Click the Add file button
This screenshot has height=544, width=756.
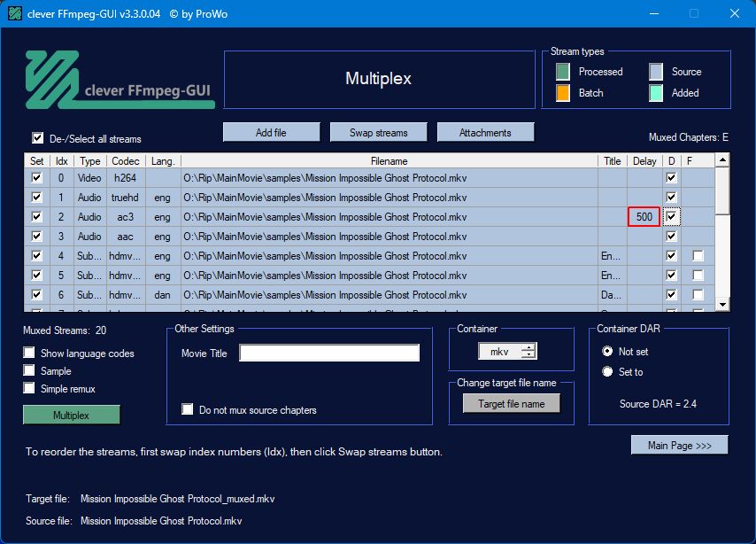pos(271,132)
